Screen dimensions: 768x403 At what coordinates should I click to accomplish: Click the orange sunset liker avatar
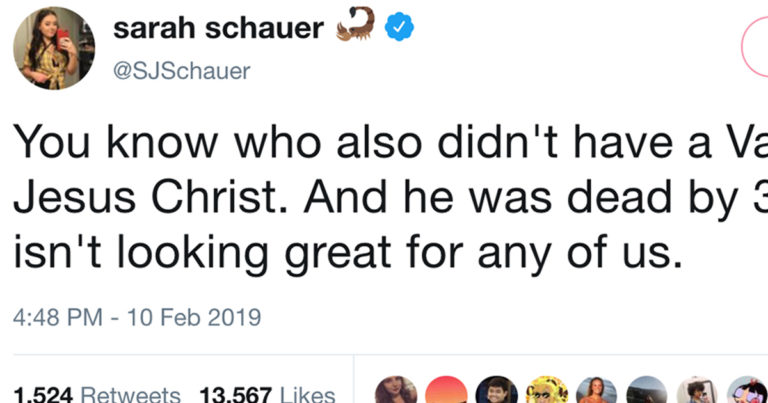click(x=444, y=391)
